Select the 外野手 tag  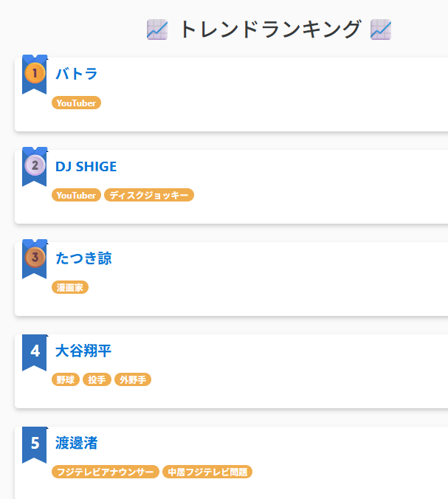click(x=133, y=379)
